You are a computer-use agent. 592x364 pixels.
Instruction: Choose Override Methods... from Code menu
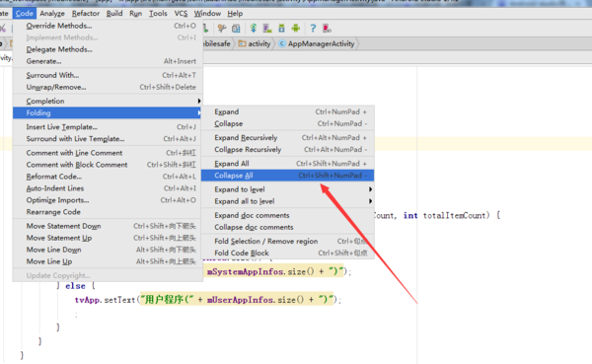click(108, 26)
